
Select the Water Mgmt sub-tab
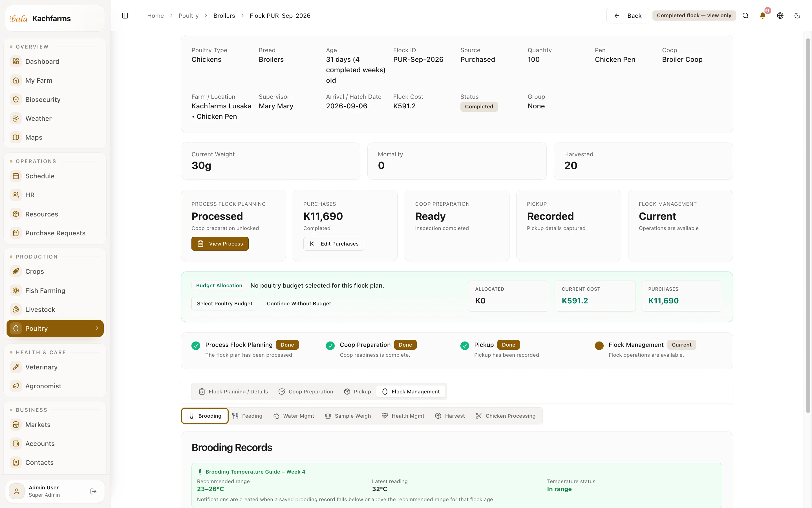pyautogui.click(x=294, y=416)
